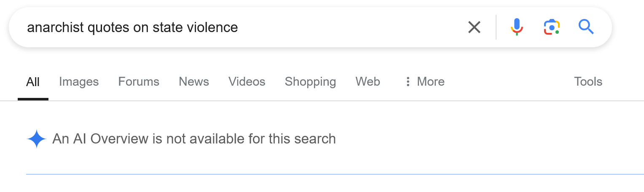This screenshot has height=192, width=644.
Task: Select the All results tab
Action: pyautogui.click(x=33, y=81)
